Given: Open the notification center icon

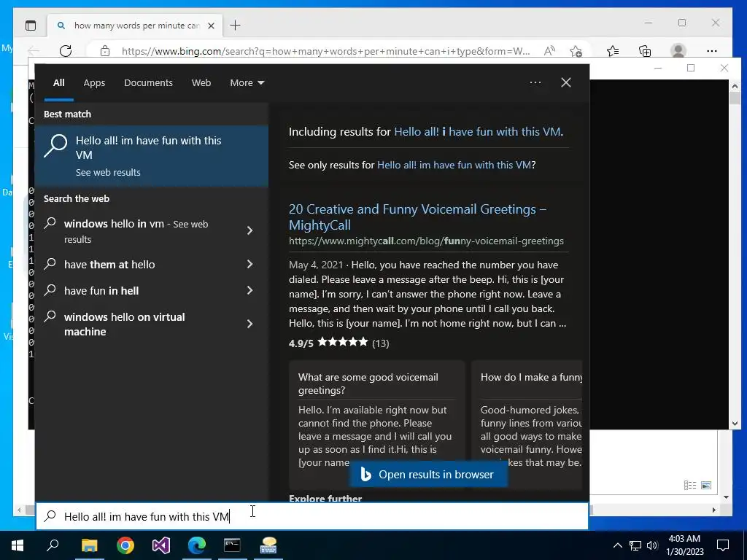Looking at the screenshot, I should pyautogui.click(x=723, y=545).
